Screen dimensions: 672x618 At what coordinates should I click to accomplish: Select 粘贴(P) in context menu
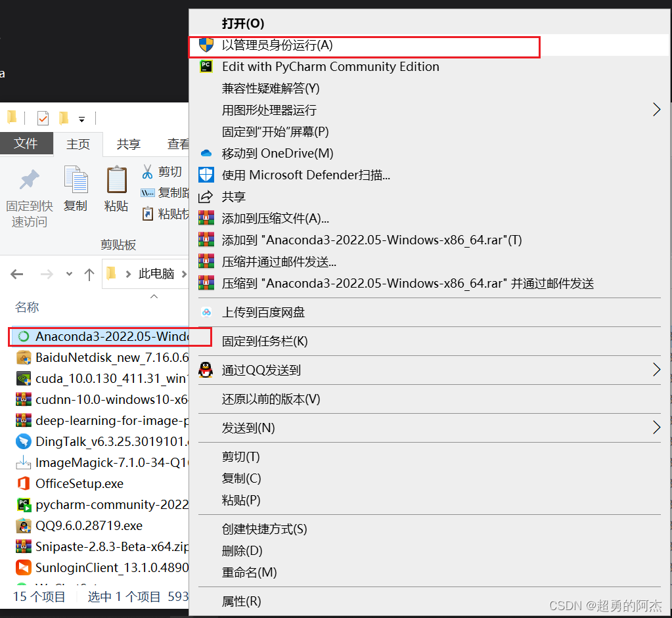pyautogui.click(x=241, y=500)
